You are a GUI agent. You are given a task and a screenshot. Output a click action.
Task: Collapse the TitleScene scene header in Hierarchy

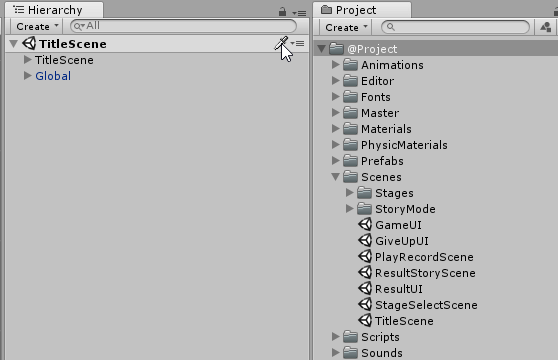point(14,44)
